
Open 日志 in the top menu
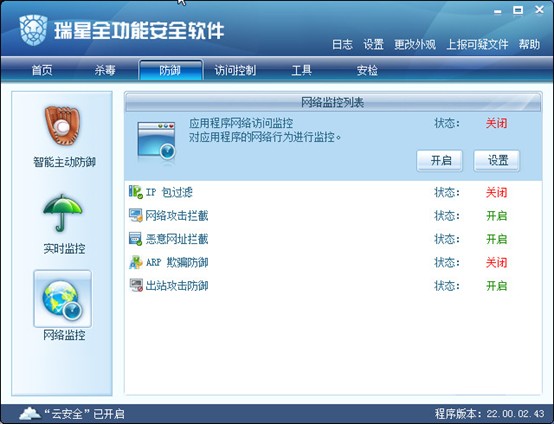click(x=342, y=45)
